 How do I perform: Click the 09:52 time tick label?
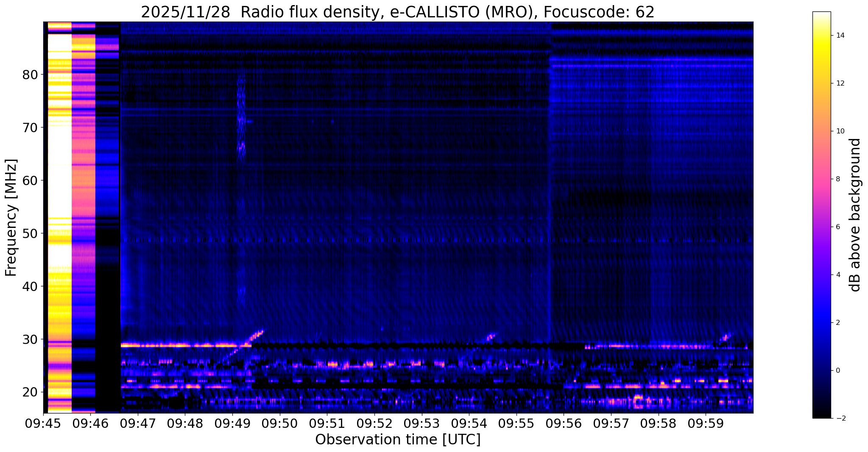[x=374, y=423]
